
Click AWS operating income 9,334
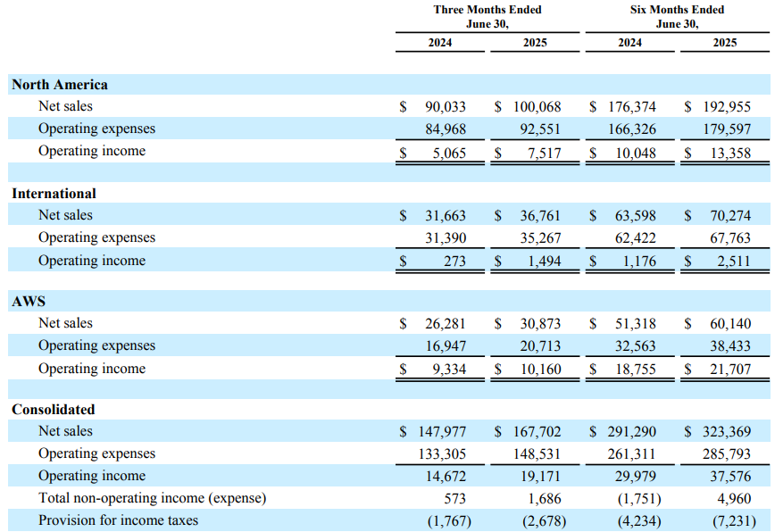[x=449, y=369]
